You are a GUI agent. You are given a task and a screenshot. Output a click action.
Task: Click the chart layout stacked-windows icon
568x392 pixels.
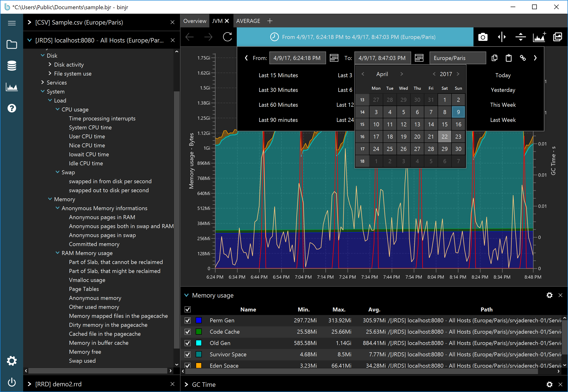point(557,37)
